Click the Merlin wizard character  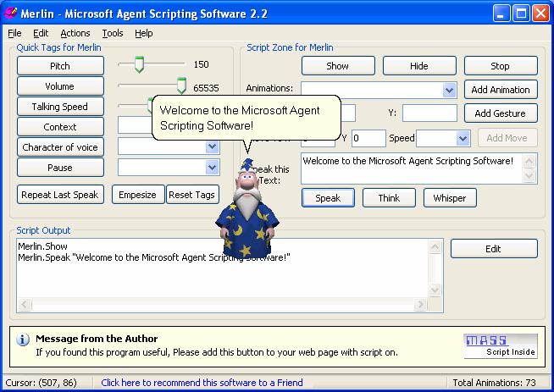pyautogui.click(x=247, y=208)
